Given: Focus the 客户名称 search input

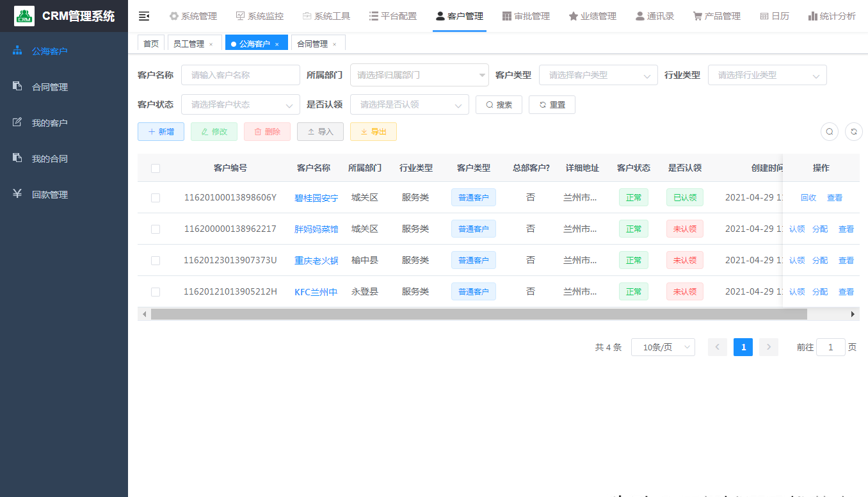Looking at the screenshot, I should coord(241,75).
